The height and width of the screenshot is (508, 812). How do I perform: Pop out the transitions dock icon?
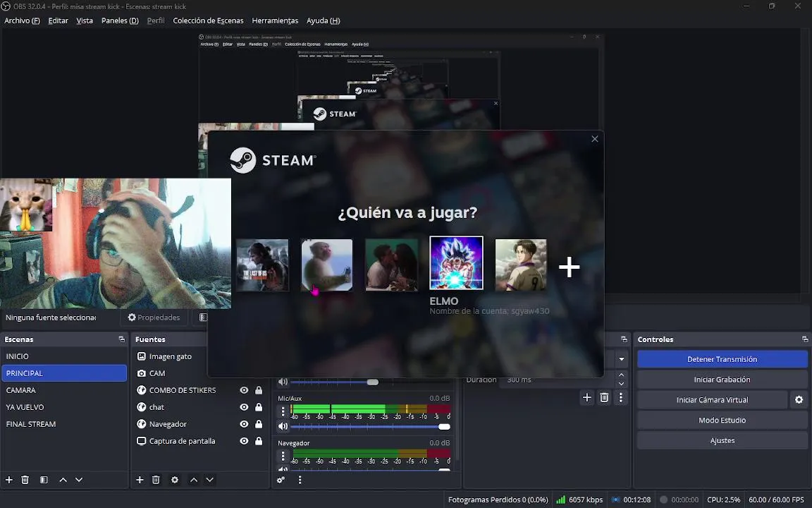[624, 339]
